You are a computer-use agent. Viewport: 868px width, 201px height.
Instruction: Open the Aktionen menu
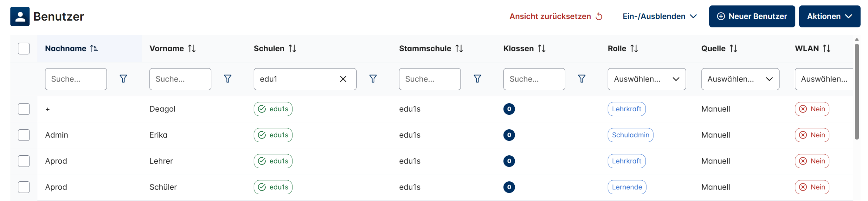click(x=829, y=16)
